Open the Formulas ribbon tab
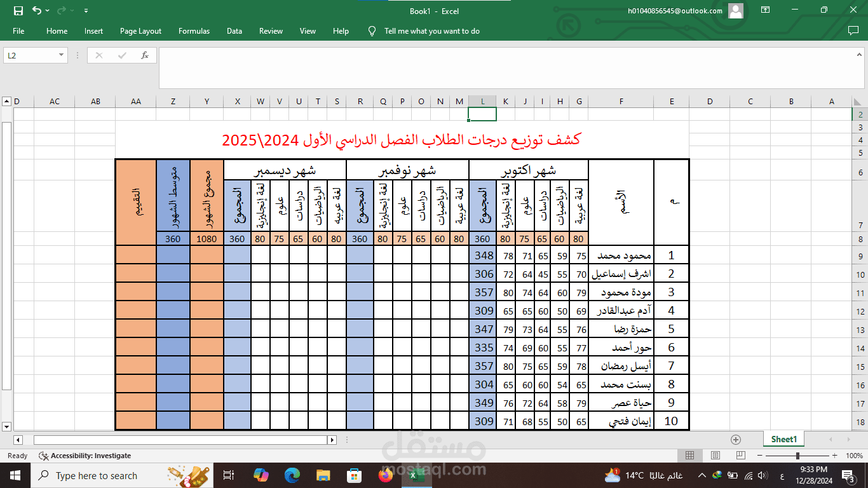 194,31
